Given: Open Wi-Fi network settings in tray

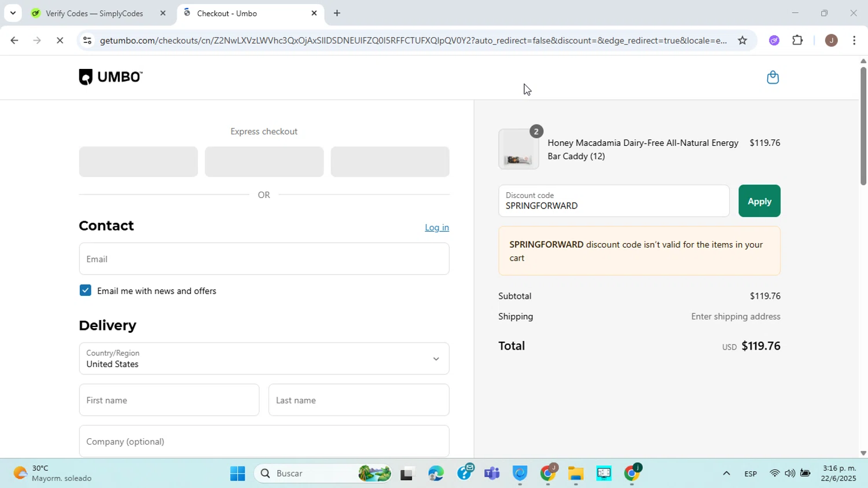Looking at the screenshot, I should [774, 474].
